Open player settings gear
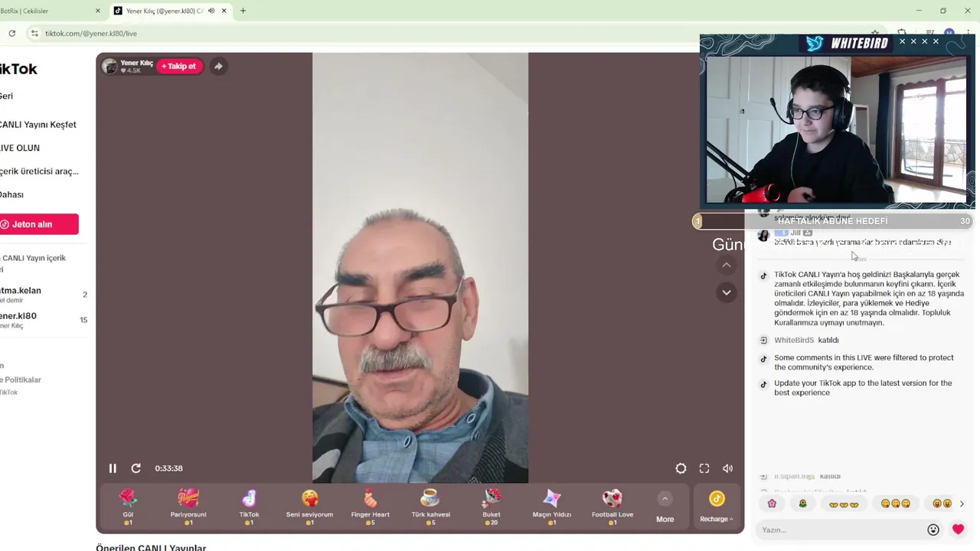This screenshot has height=551, width=980. 681,468
